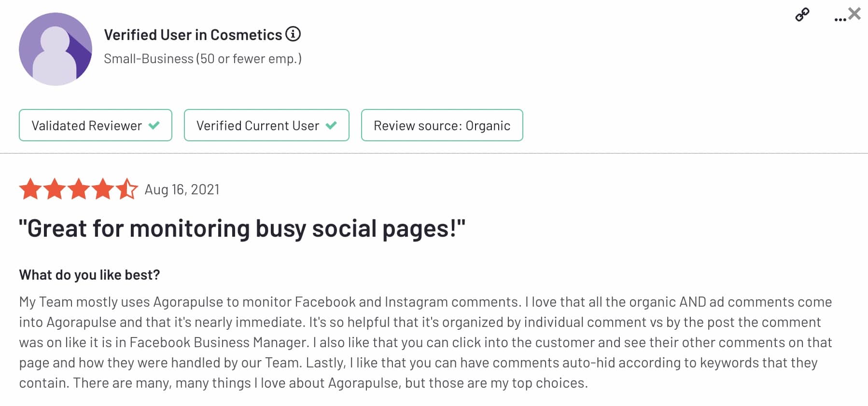Image resolution: width=868 pixels, height=406 pixels.
Task: Click the Validated Reviewer green checkmark
Action: coord(154,125)
